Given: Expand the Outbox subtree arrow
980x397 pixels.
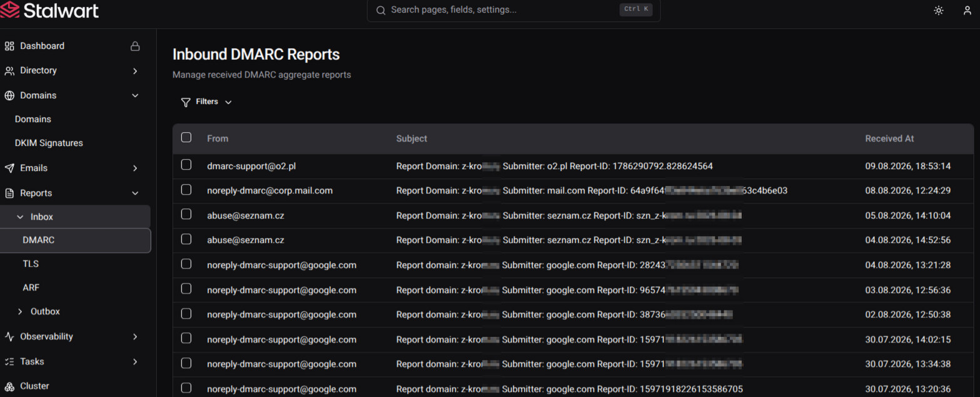Looking at the screenshot, I should click(20, 312).
